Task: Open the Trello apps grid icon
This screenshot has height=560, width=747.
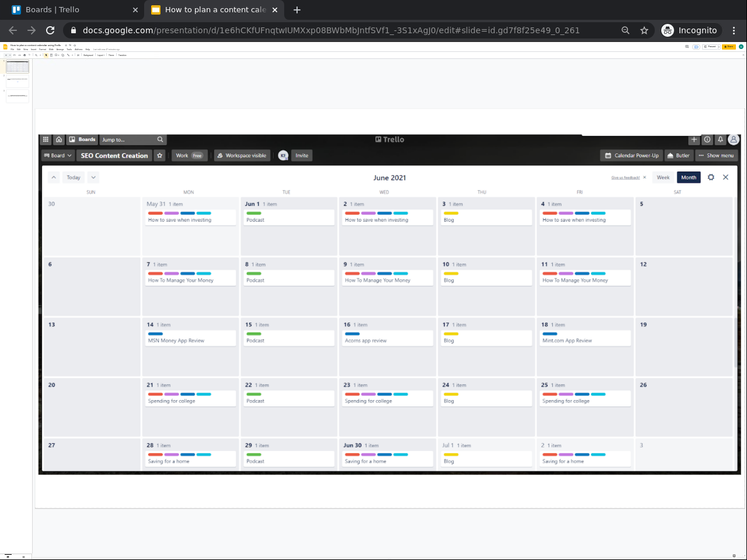Action: click(46, 140)
